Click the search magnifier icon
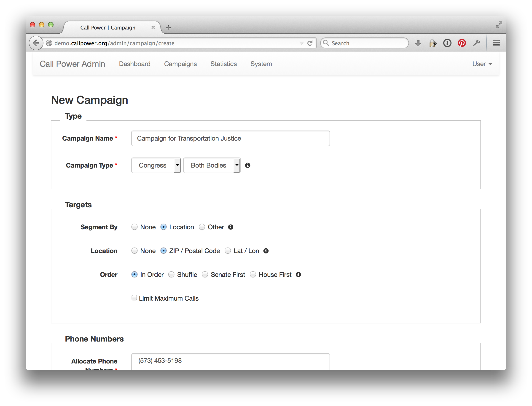Viewport: 532px width, 406px height. (x=326, y=43)
